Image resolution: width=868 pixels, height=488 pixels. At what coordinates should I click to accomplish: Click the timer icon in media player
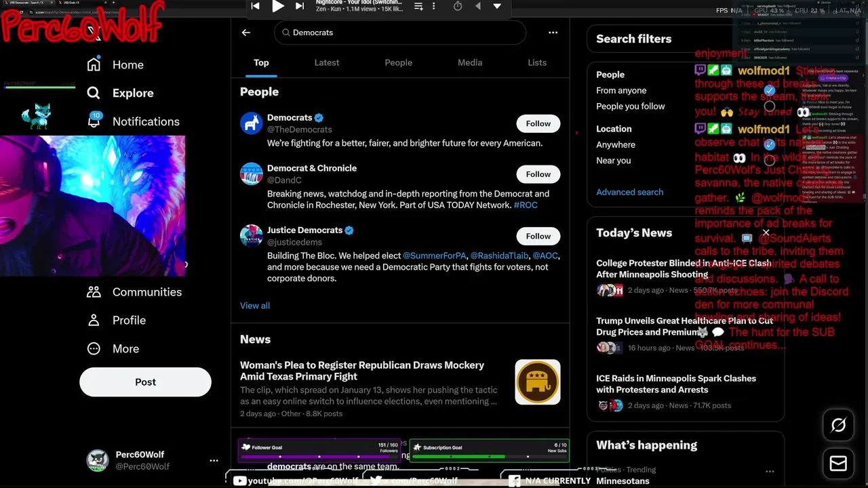pos(458,6)
